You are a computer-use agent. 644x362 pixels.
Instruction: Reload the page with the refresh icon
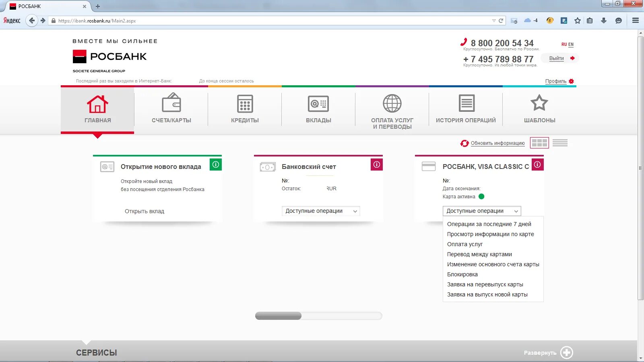[x=501, y=21]
